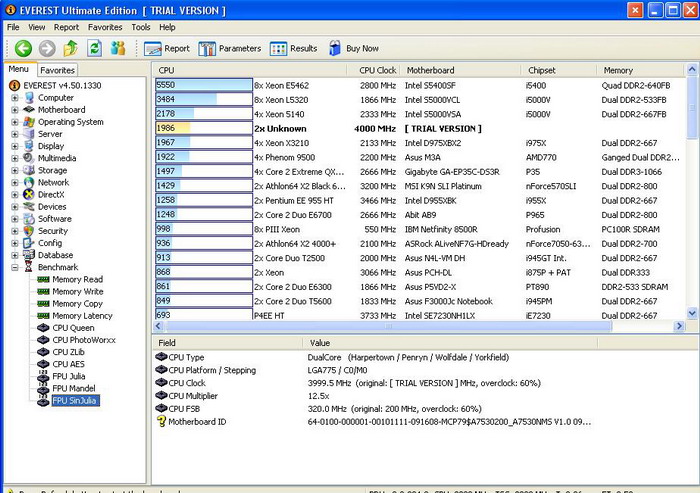Select the Motherboard ID row
The image size is (700, 493).
tap(375, 422)
